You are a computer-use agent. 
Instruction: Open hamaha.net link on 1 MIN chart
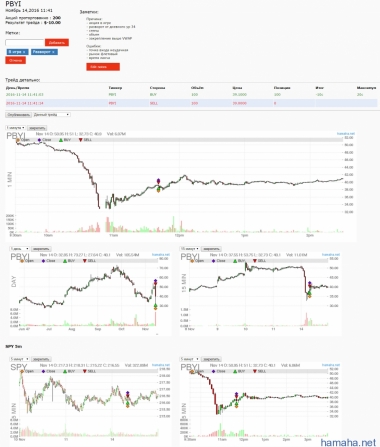346,133
